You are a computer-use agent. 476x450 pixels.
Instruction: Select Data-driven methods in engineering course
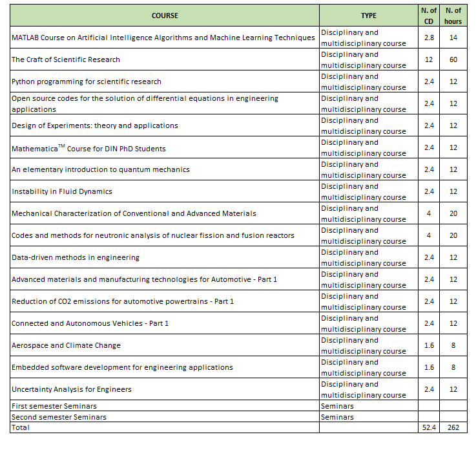click(76, 257)
